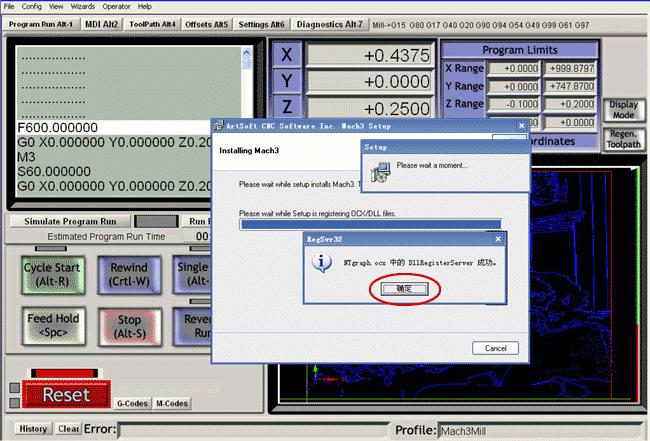Click Y Range maximum value +747.8700
Viewport: 650px width, 441px height.
[570, 87]
